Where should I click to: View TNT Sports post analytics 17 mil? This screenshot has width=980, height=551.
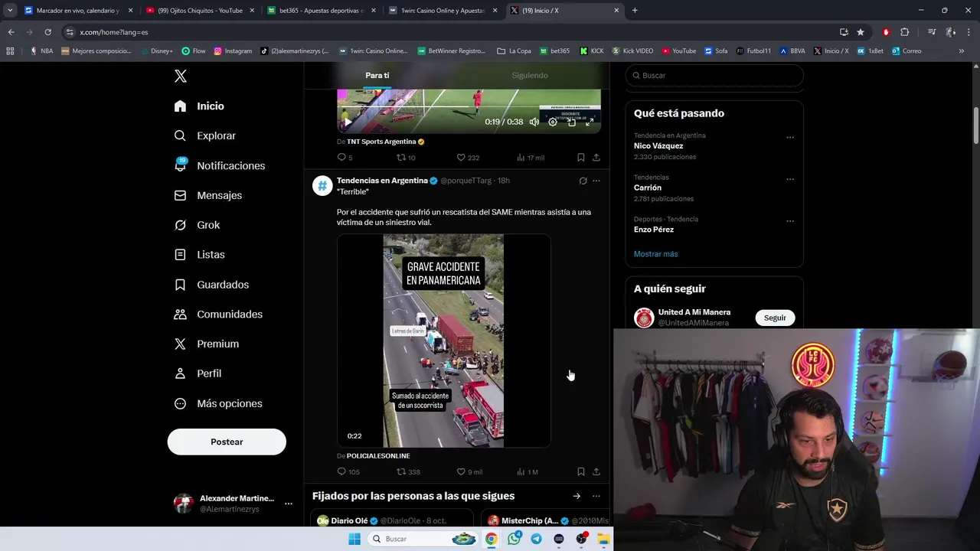(530, 157)
